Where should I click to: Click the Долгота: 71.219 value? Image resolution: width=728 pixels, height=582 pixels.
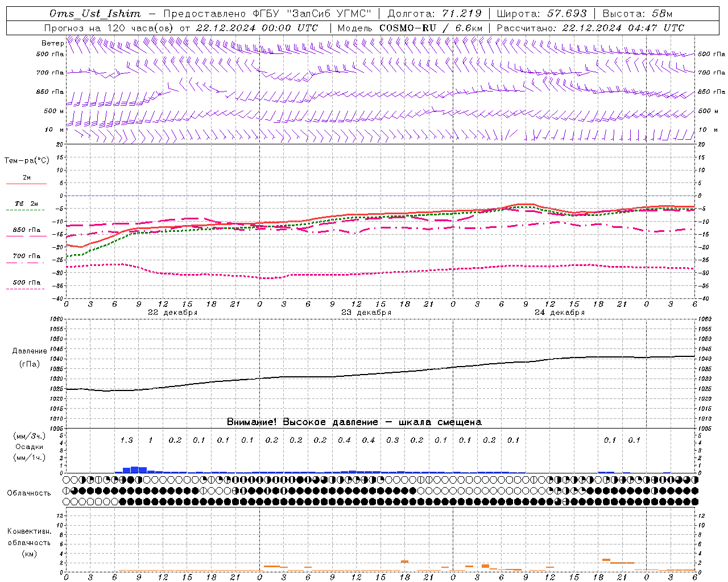tap(434, 14)
